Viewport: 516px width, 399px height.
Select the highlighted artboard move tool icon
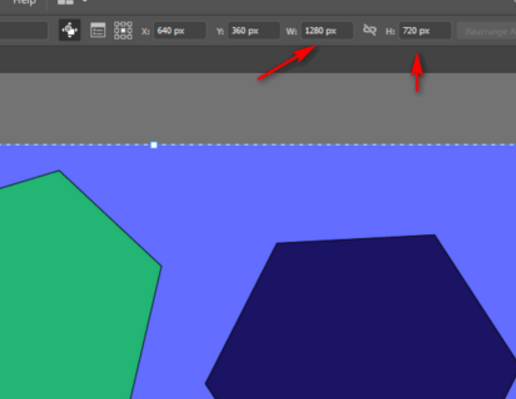point(70,30)
